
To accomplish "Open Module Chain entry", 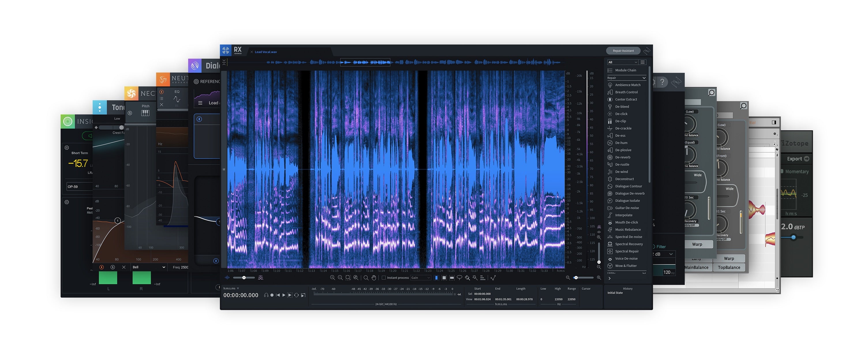I will pos(625,70).
